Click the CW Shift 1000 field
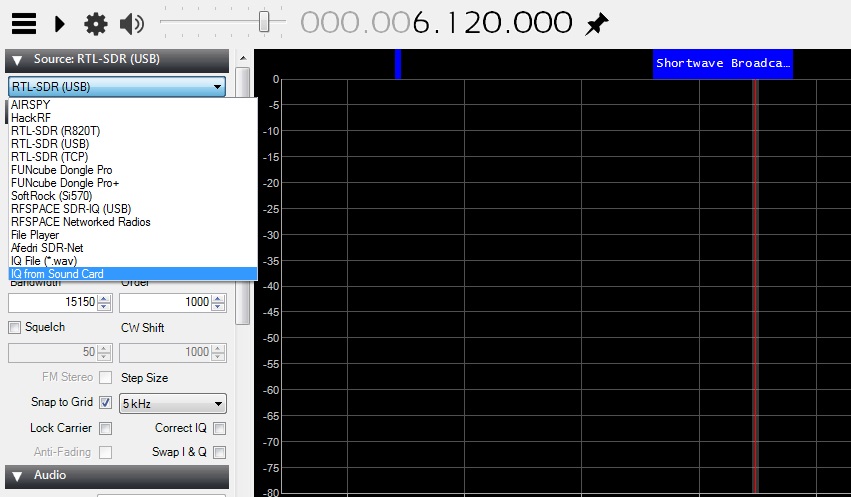This screenshot has width=851, height=497. [x=165, y=352]
